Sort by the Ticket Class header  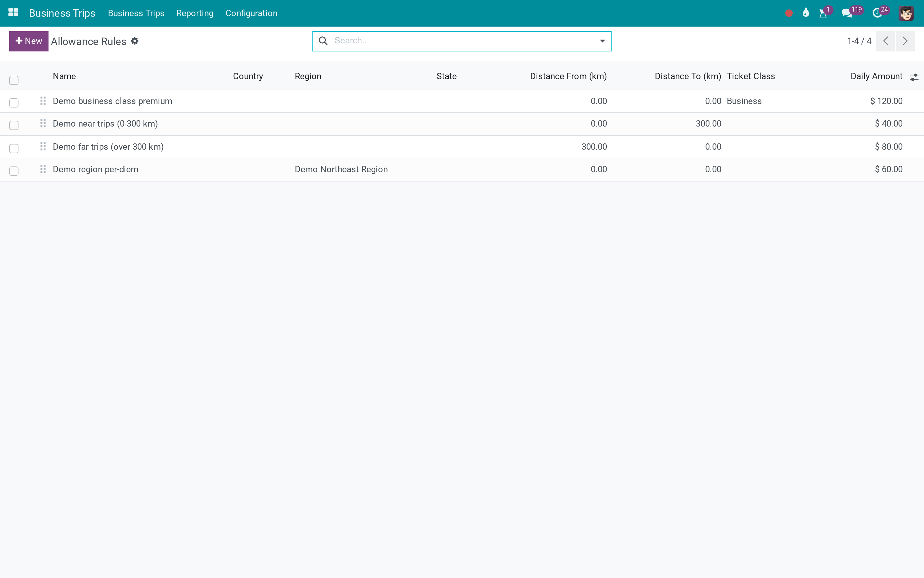(x=751, y=76)
